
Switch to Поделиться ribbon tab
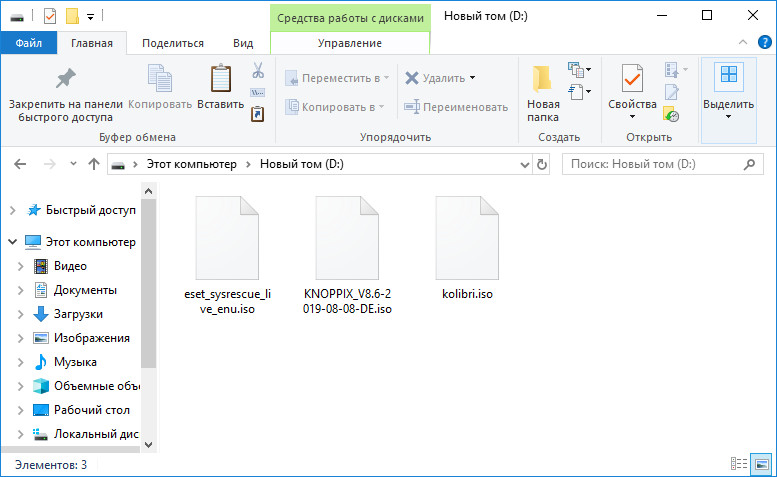pyautogui.click(x=173, y=43)
